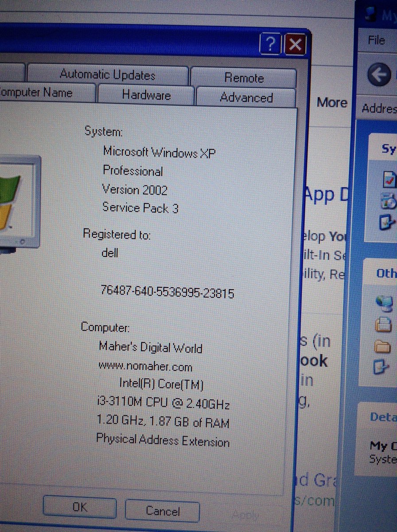This screenshot has height=532, width=397.
Task: Click the text '1.20 GHz, 1.87 GB of RAM'
Action: (x=163, y=422)
